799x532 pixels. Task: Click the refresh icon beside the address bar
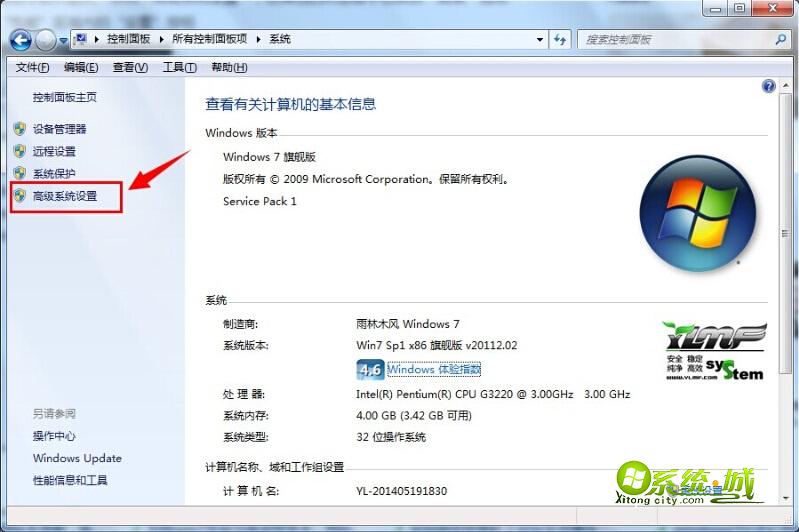pos(559,40)
